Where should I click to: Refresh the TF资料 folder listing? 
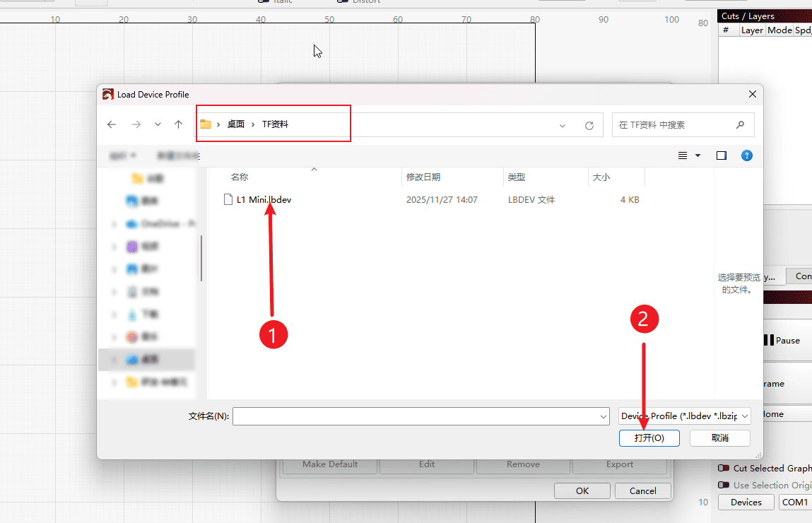click(x=589, y=125)
